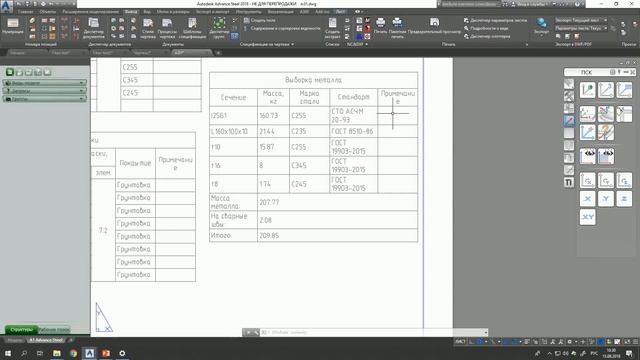The height and width of the screenshot is (360, 640).
Task: Open Windows notification center icon
Action: (630, 353)
